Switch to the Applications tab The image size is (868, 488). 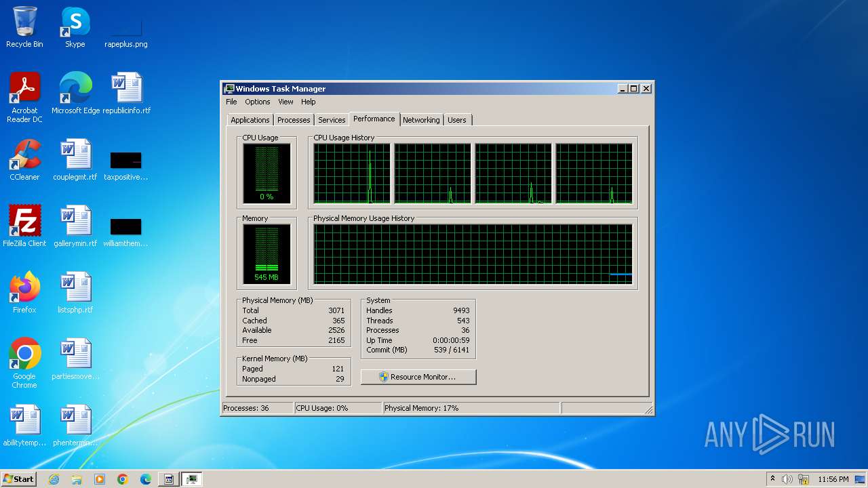[250, 120]
